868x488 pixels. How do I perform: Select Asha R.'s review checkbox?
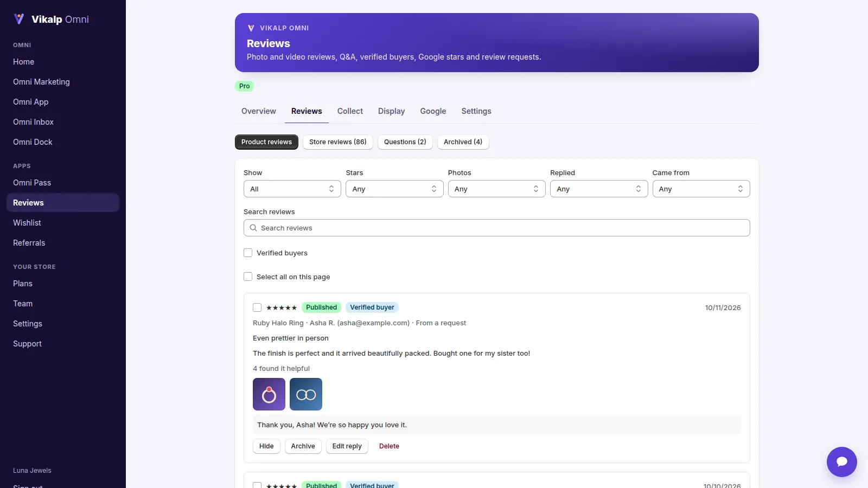tap(257, 307)
